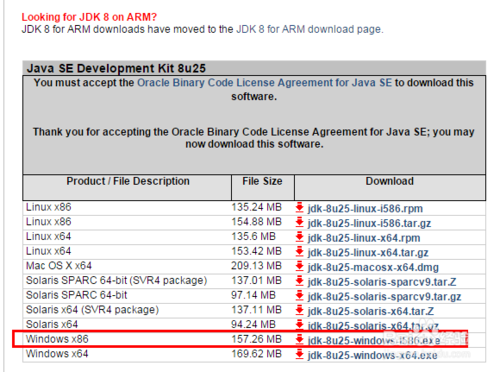Image resolution: width=500 pixels, height=372 pixels.
Task: Click the 'Download' column header
Action: coord(389,181)
